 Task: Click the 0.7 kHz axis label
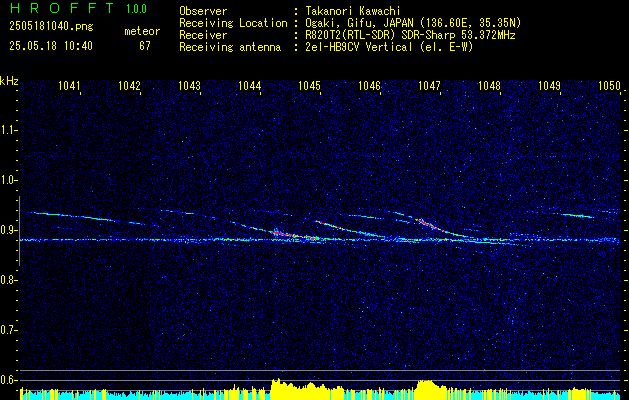click(x=8, y=330)
